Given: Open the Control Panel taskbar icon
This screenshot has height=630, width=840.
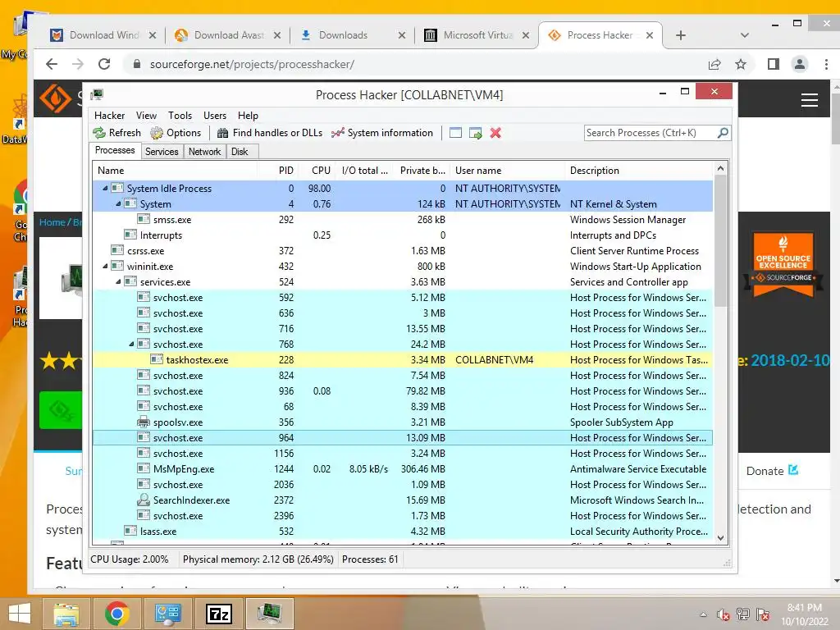Looking at the screenshot, I should [167, 614].
